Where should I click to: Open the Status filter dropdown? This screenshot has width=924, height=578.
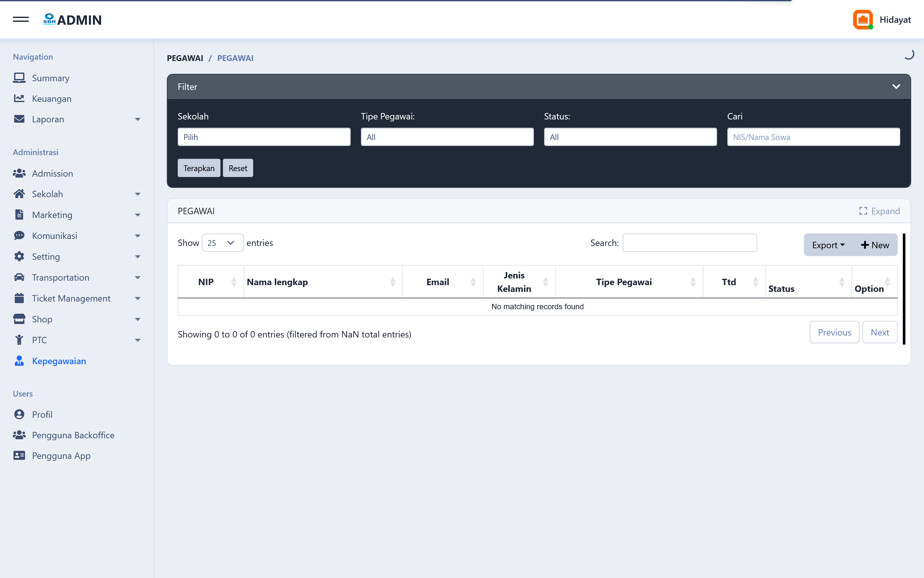[x=630, y=137]
